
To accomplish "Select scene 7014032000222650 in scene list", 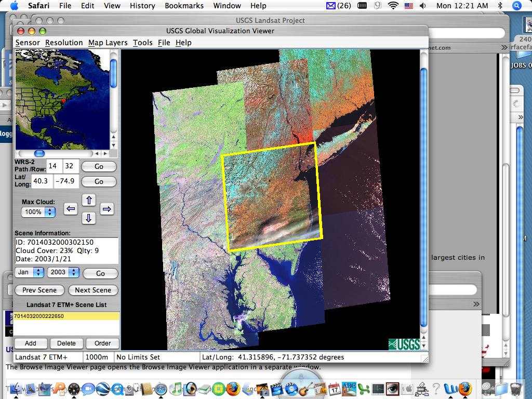I will (66, 316).
